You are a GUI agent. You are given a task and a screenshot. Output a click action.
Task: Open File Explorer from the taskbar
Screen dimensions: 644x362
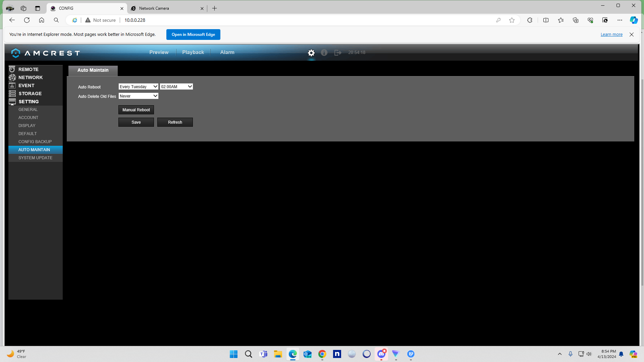point(278,354)
